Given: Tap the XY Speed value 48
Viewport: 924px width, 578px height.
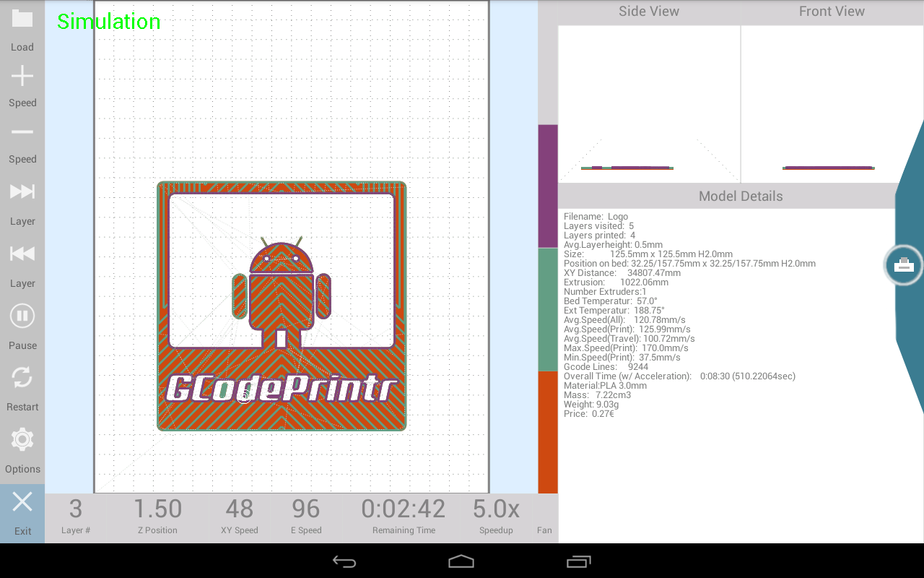Looking at the screenshot, I should pos(239,509).
